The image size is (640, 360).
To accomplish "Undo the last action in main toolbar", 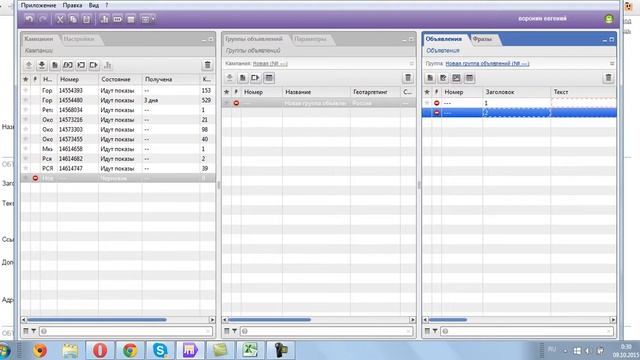I will (x=29, y=19).
